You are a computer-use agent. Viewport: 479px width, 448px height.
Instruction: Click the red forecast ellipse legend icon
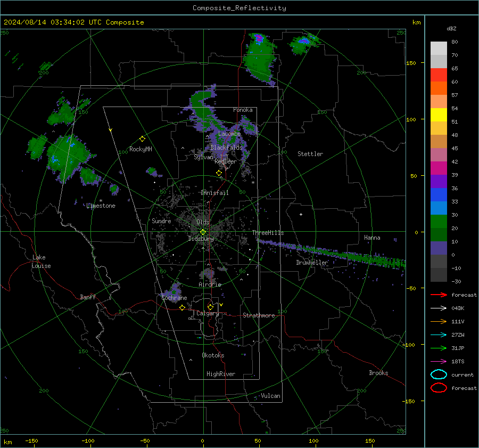pyautogui.click(x=439, y=388)
